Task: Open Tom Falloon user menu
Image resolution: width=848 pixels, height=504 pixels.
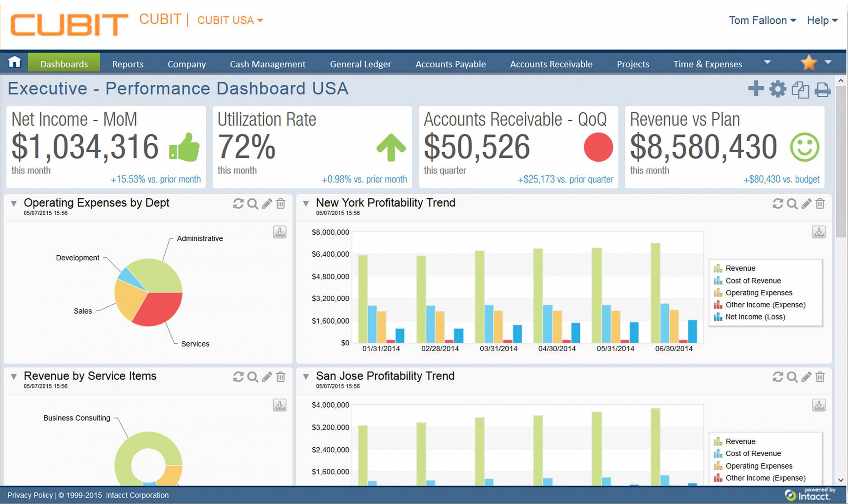Action: 762,21
